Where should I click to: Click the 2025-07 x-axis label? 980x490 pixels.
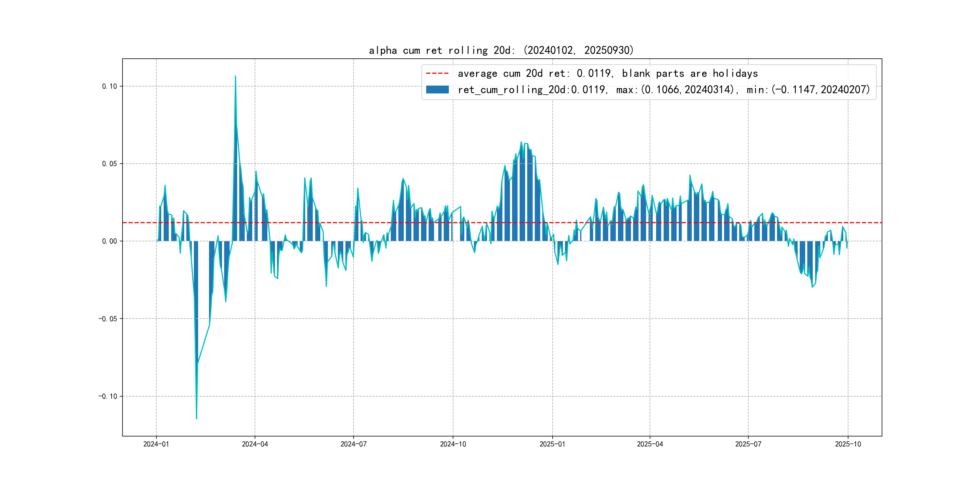pos(748,444)
